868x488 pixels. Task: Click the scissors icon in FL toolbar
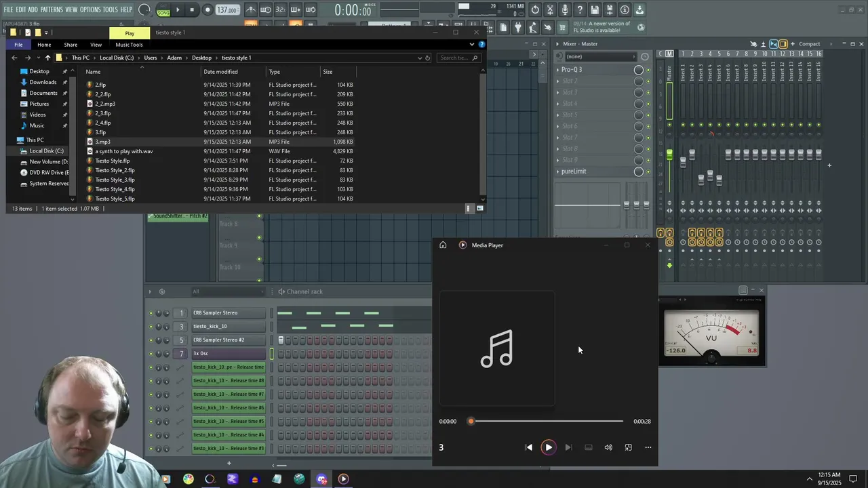[550, 9]
